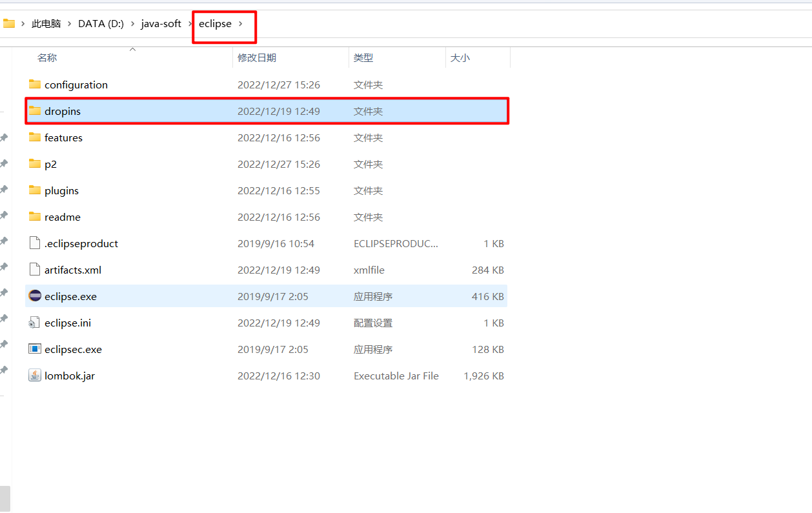Select the configuration folder name
This screenshot has width=812, height=513.
(x=76, y=85)
